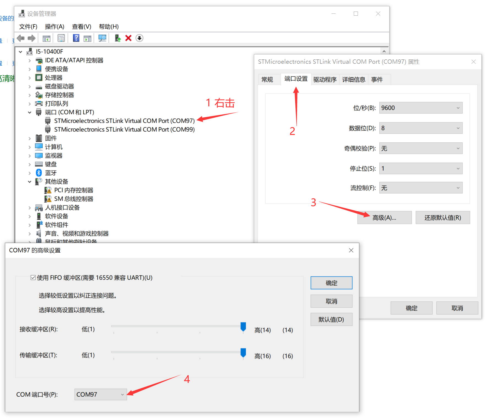Viewport: 504px width, 420px height.
Task: Click the show/hide console tree icon
Action: click(46, 38)
